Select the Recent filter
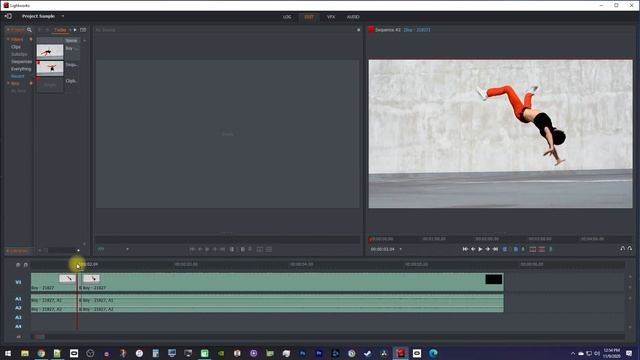 [x=18, y=76]
